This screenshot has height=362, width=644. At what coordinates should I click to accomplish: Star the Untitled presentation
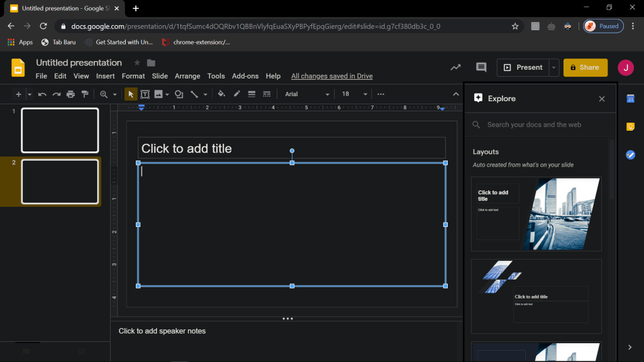[x=137, y=63]
